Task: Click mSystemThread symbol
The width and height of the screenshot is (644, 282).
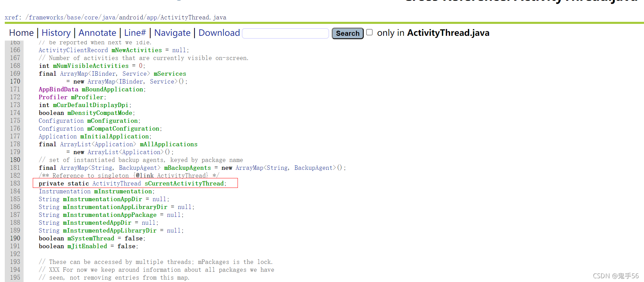Action: (91, 238)
